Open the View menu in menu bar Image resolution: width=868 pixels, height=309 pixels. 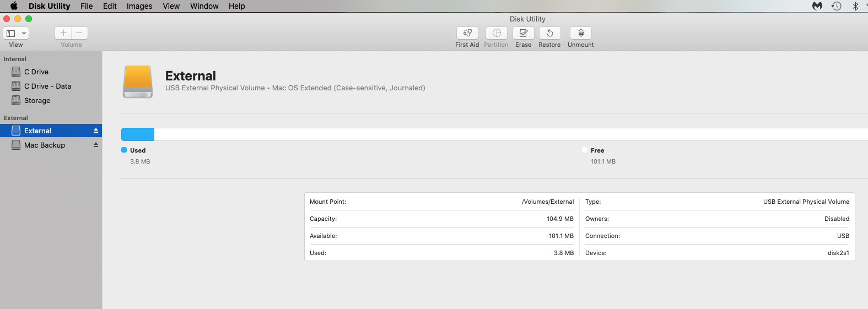[171, 6]
